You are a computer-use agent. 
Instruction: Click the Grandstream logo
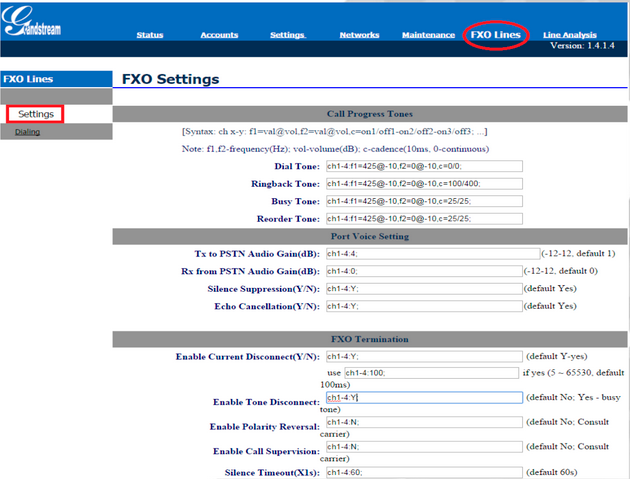31,27
